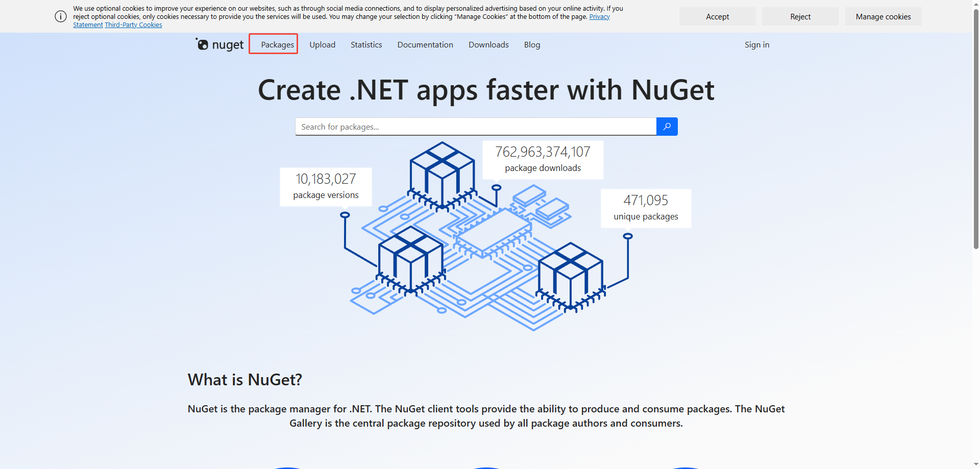Image resolution: width=980 pixels, height=469 pixels.
Task: Open the Third-Party Cookies link
Action: click(x=133, y=24)
